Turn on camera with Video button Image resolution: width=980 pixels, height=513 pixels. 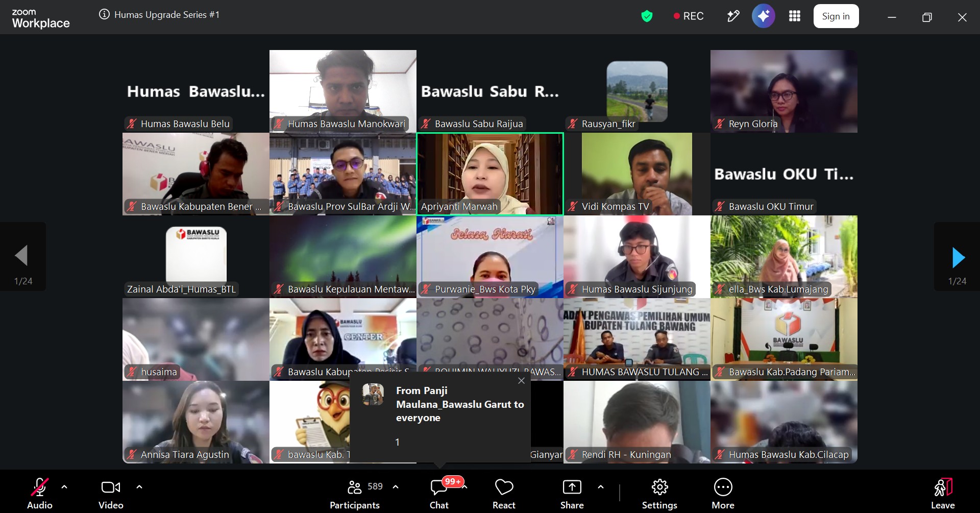click(x=111, y=493)
